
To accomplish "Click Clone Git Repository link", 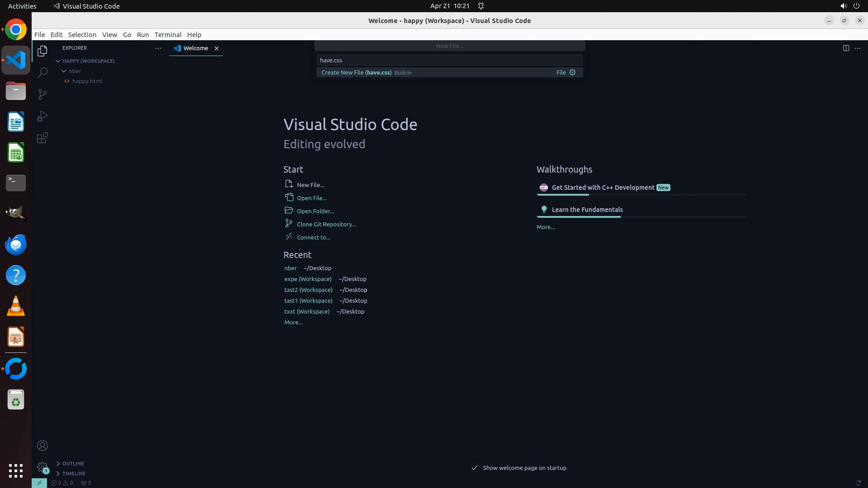I will (326, 224).
